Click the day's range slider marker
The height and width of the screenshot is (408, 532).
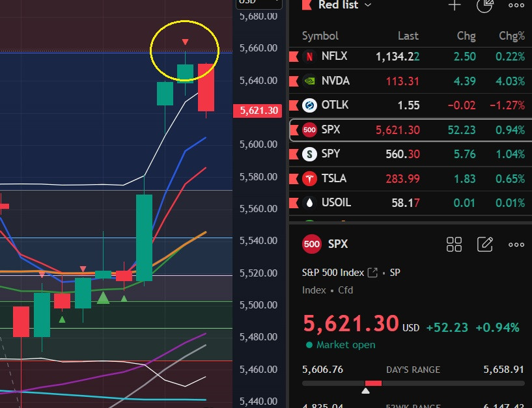pyautogui.click(x=365, y=391)
